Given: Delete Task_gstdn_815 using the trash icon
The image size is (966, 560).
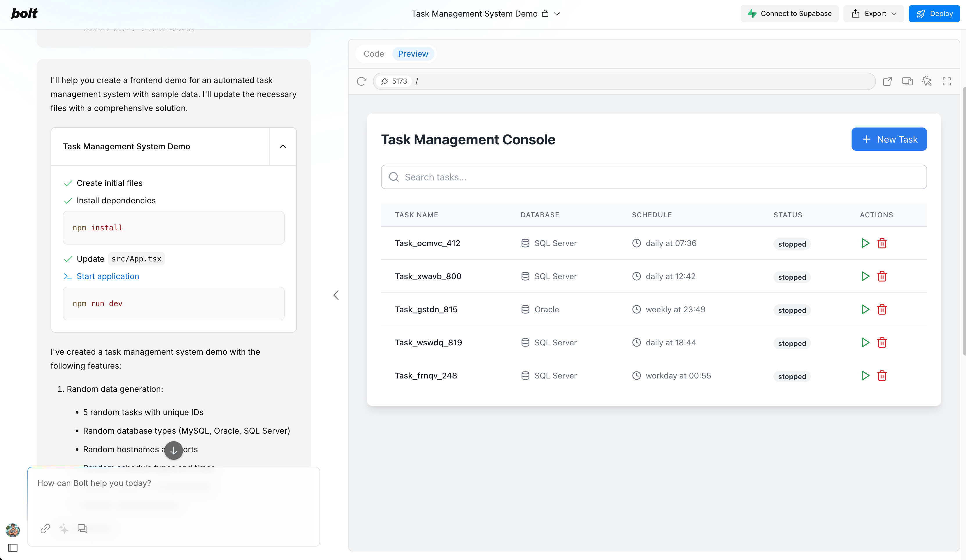Looking at the screenshot, I should (x=882, y=309).
